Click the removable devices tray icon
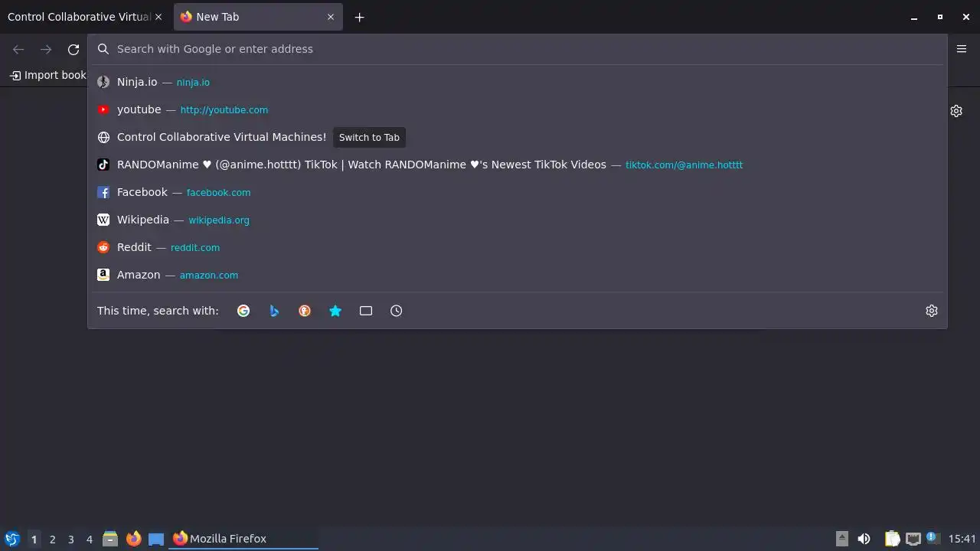 coord(841,539)
